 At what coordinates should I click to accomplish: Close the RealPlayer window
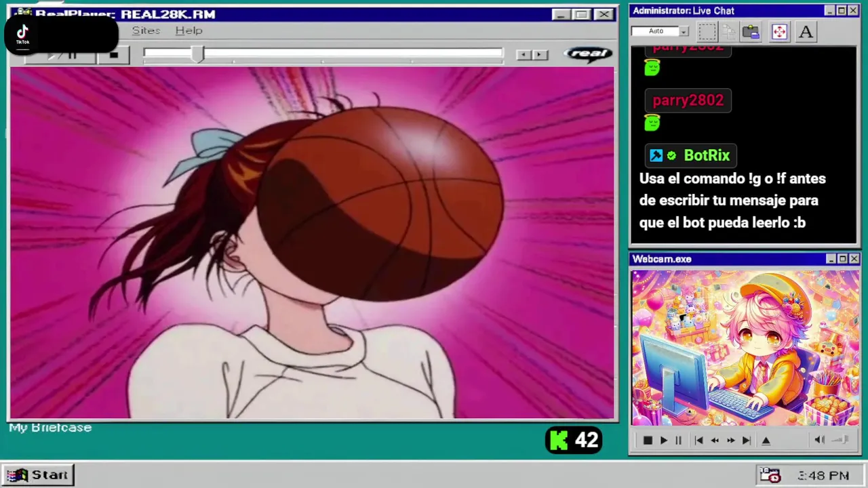(604, 14)
